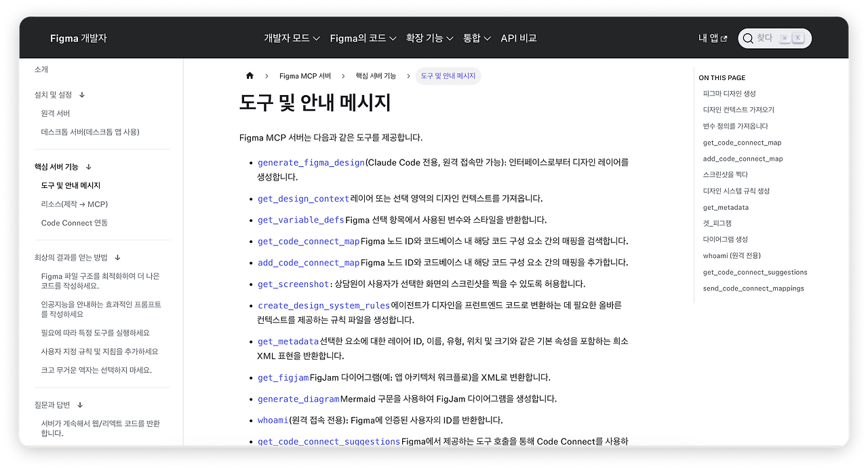The image size is (868, 469).
Task: Open Code Connect 연동 sidebar item
Action: 75,223
